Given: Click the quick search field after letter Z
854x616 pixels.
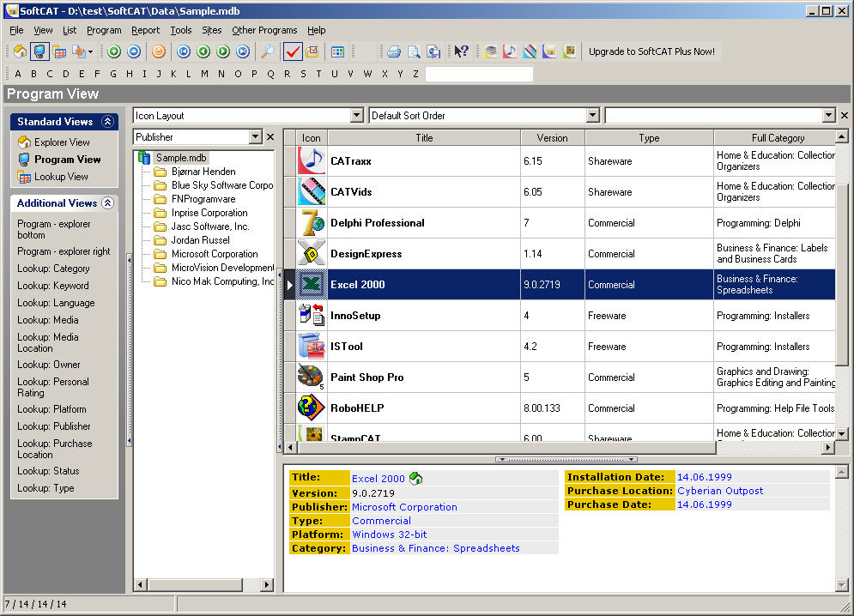Looking at the screenshot, I should tap(479, 74).
